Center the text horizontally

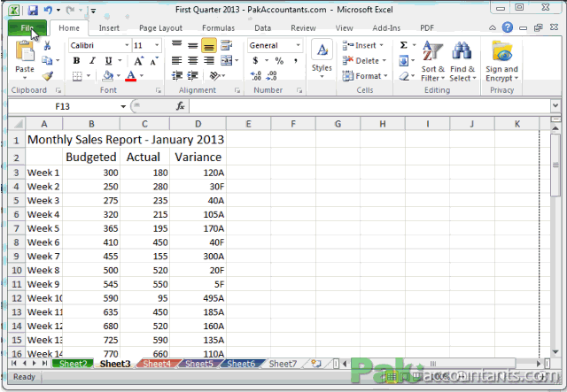pyautogui.click(x=193, y=60)
